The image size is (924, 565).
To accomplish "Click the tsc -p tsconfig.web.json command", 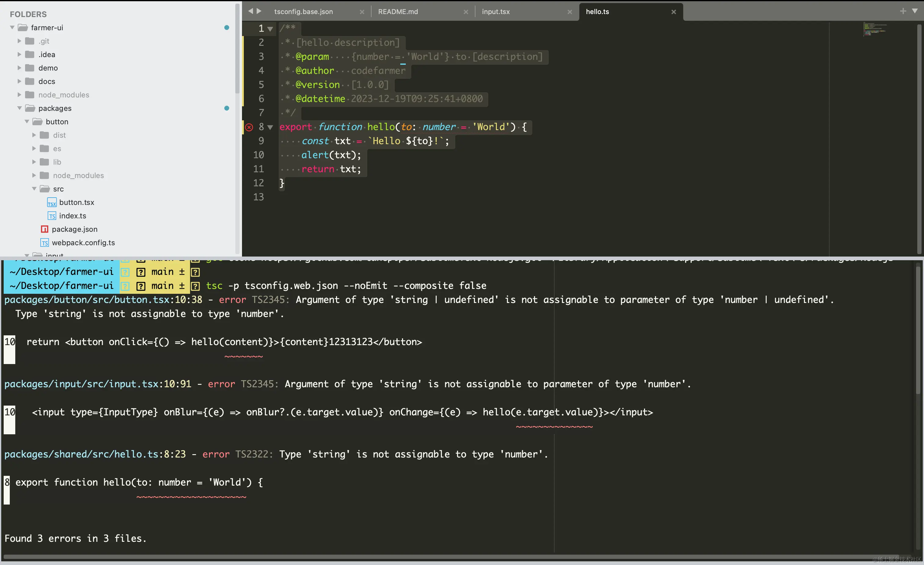I will [x=346, y=286].
